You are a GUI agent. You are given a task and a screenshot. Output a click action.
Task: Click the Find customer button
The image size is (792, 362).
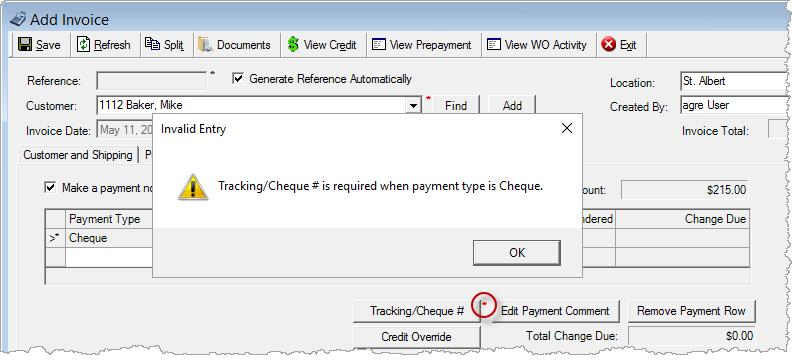456,106
